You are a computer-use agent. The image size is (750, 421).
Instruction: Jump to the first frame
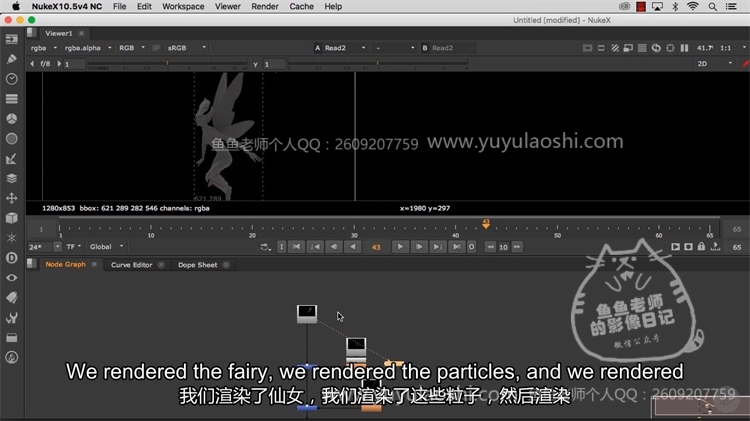[x=297, y=247]
